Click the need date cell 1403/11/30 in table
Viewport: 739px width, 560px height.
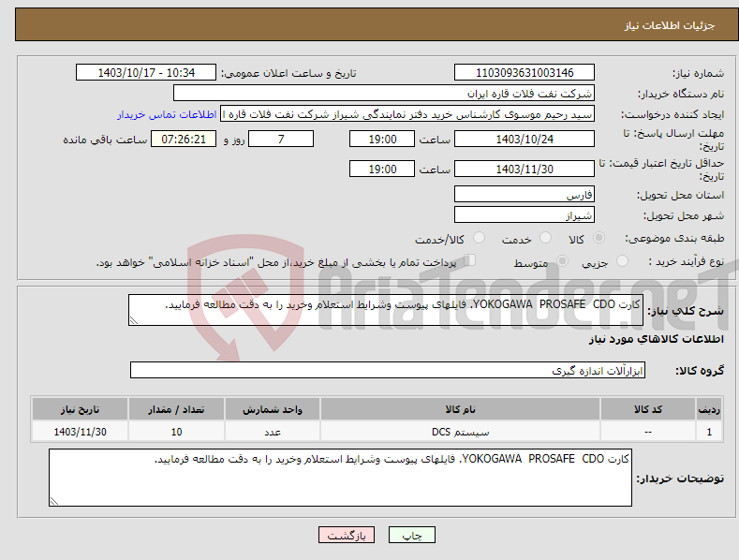click(81, 432)
